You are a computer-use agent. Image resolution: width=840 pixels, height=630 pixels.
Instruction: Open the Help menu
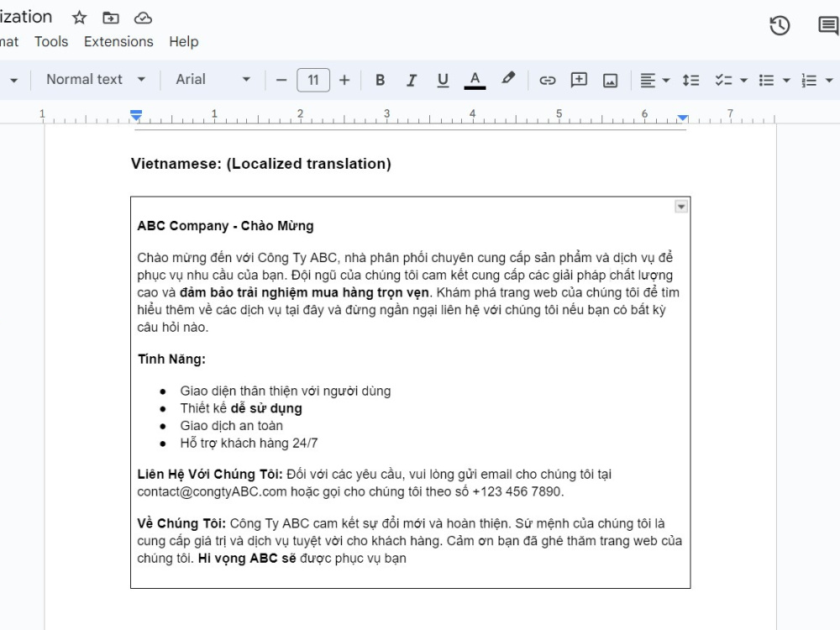pyautogui.click(x=184, y=42)
